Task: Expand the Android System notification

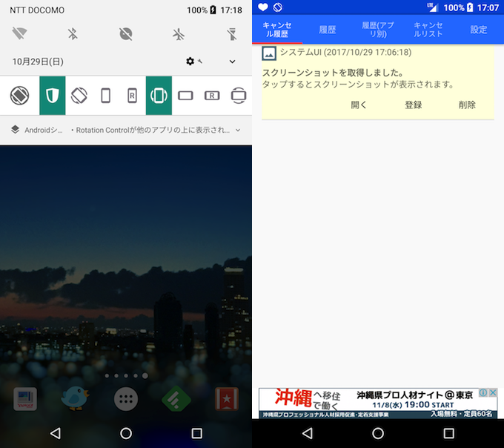Action: point(238,130)
